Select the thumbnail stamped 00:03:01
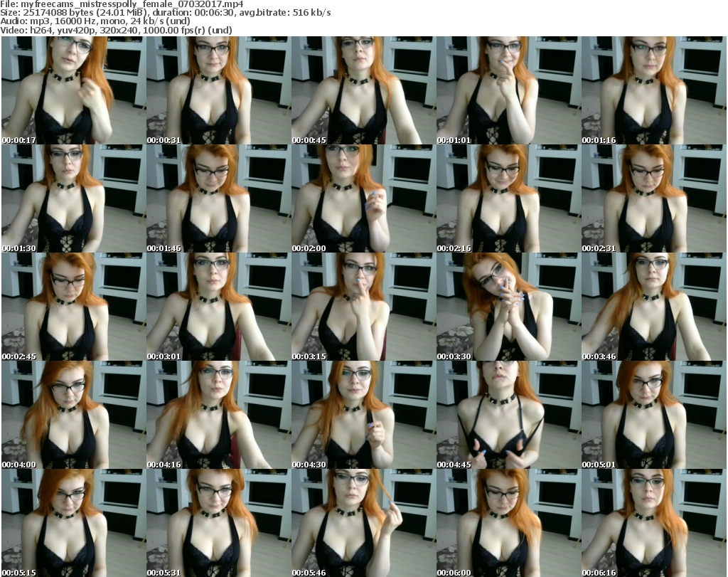This screenshot has width=728, height=577. click(219, 307)
